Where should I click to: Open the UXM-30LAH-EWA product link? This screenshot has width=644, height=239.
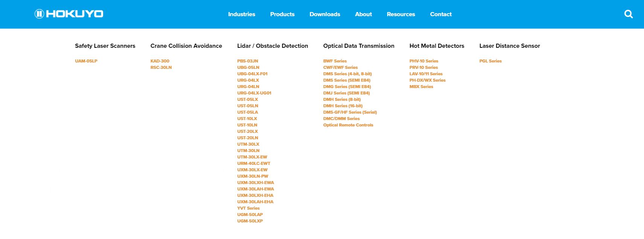pyautogui.click(x=256, y=189)
